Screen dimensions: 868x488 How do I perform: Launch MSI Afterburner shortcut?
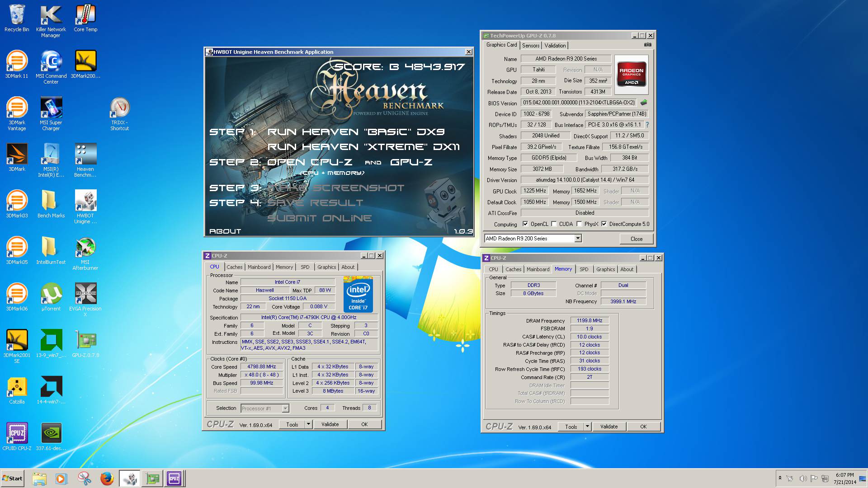[85, 253]
